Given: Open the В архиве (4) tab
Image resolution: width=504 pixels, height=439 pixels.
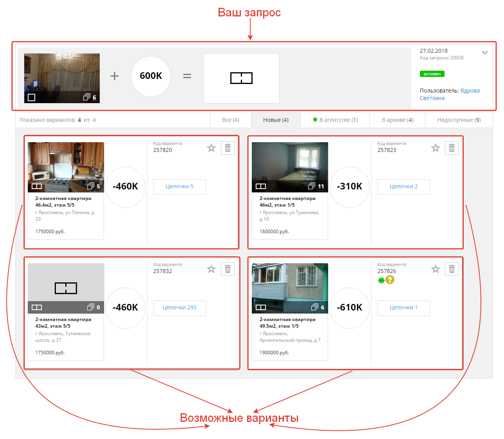Looking at the screenshot, I should tap(397, 120).
